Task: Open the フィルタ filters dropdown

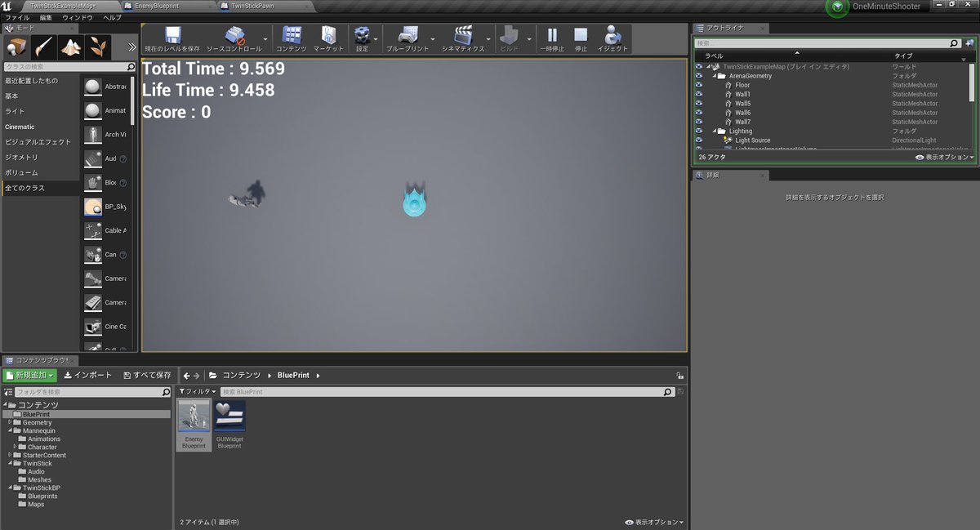Action: point(198,392)
